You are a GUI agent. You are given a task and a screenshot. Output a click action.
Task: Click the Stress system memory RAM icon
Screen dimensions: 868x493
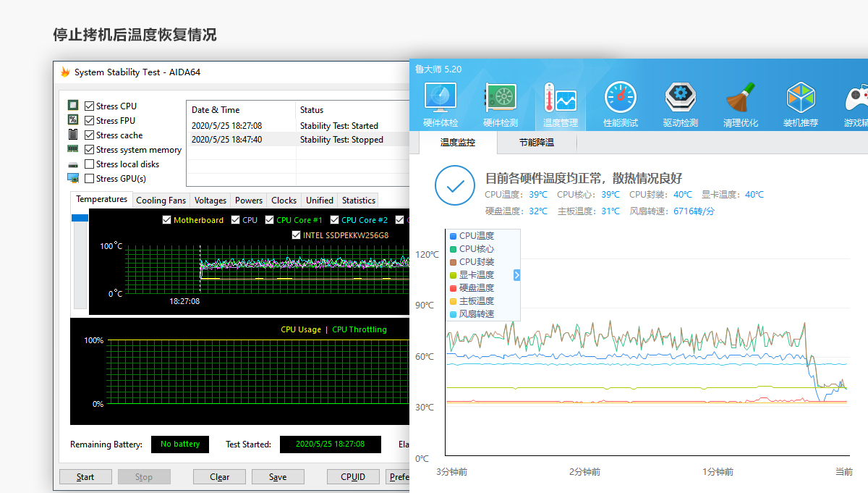73,149
